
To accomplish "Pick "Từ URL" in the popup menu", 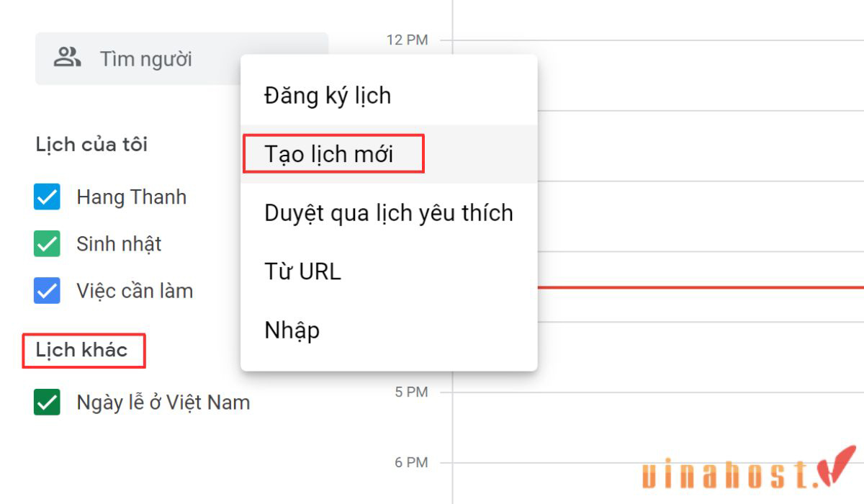I will click(x=389, y=271).
